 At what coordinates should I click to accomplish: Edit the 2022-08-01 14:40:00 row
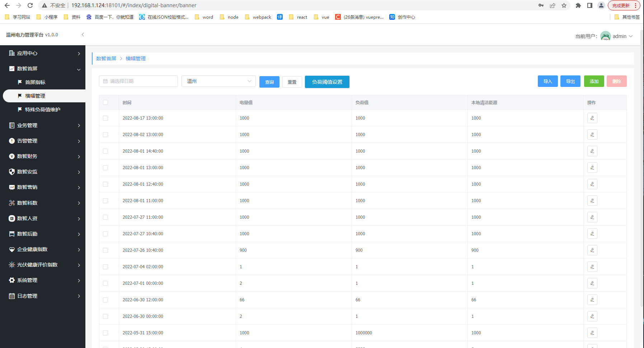click(592, 151)
